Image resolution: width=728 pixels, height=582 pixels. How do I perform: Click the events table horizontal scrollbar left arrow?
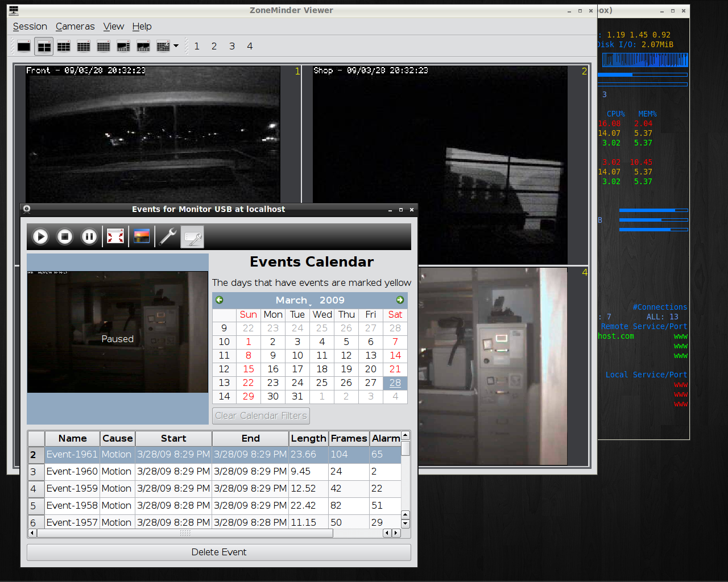[x=32, y=533]
